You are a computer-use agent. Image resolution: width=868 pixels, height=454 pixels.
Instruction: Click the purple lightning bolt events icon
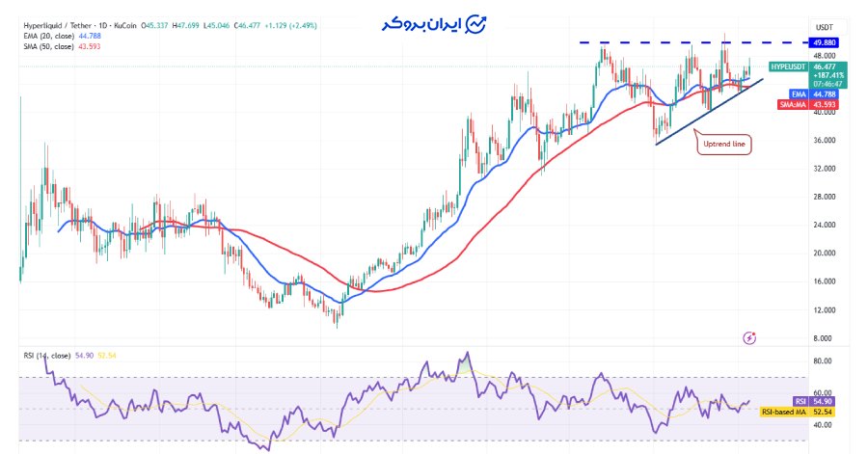click(x=749, y=337)
